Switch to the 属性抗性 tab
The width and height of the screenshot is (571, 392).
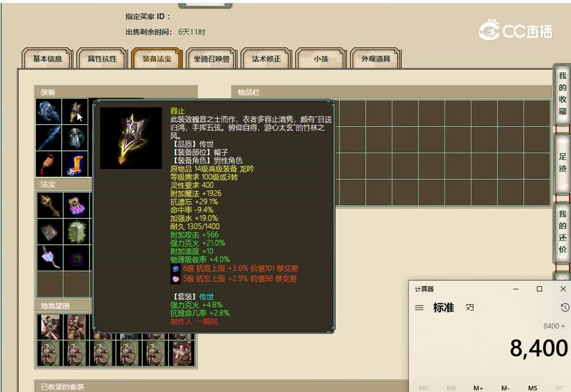102,59
